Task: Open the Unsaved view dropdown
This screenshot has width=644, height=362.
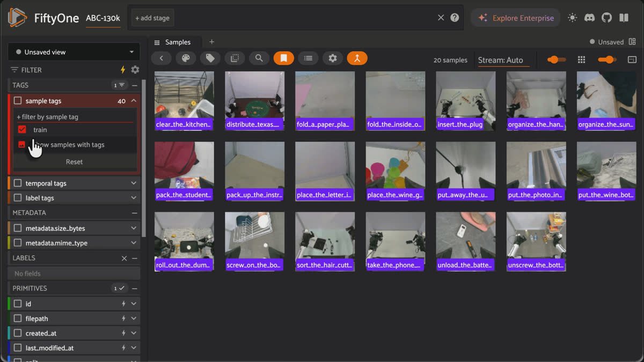Action: (x=74, y=52)
